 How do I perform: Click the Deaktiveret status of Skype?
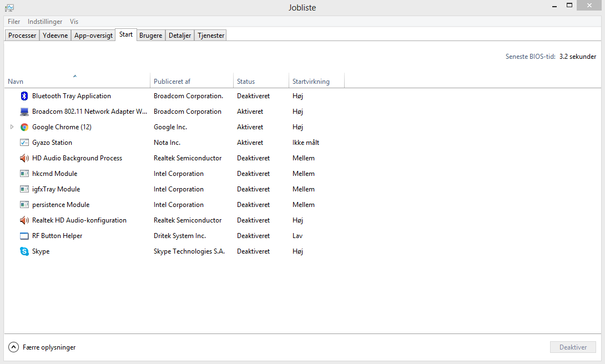coord(254,251)
